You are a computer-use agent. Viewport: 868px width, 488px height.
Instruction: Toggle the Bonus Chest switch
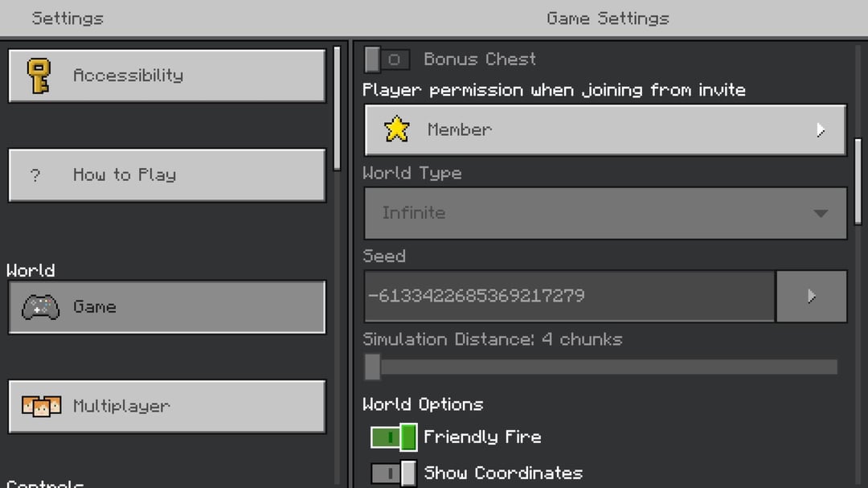pos(387,59)
